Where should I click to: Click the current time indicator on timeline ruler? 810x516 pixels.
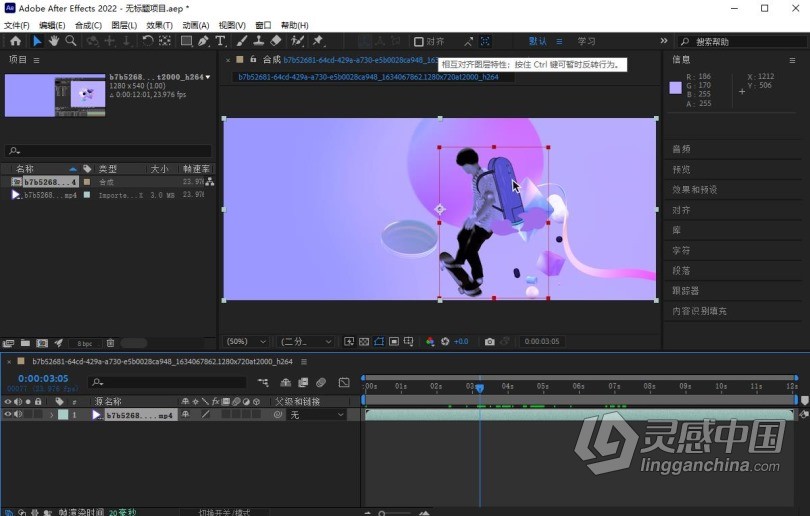pos(480,387)
